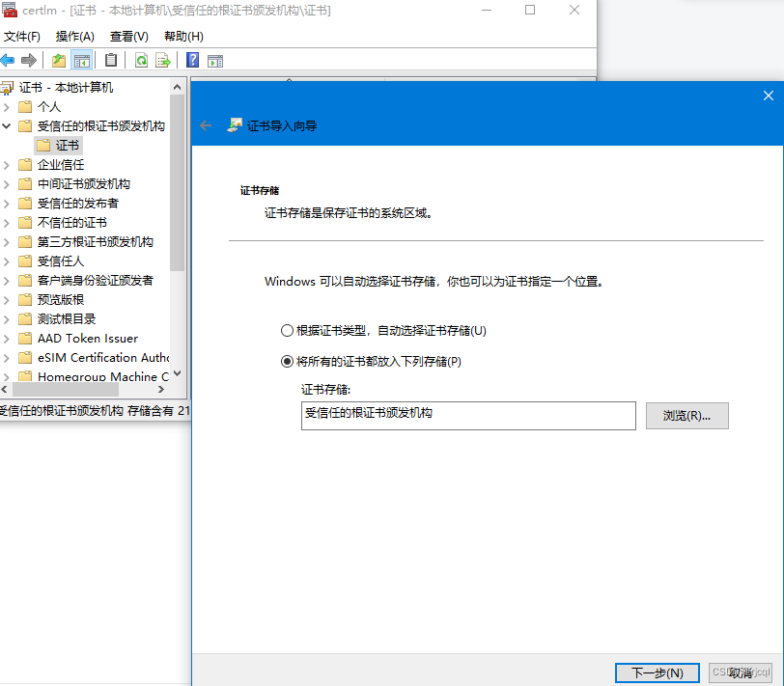
Task: Open the 查看(V) menu
Action: (128, 36)
